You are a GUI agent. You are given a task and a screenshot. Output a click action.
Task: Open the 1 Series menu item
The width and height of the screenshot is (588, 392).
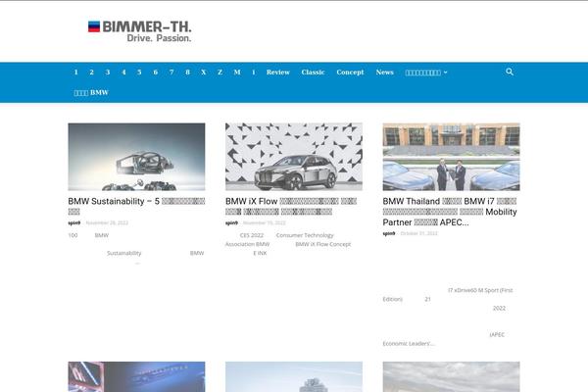pyautogui.click(x=76, y=72)
